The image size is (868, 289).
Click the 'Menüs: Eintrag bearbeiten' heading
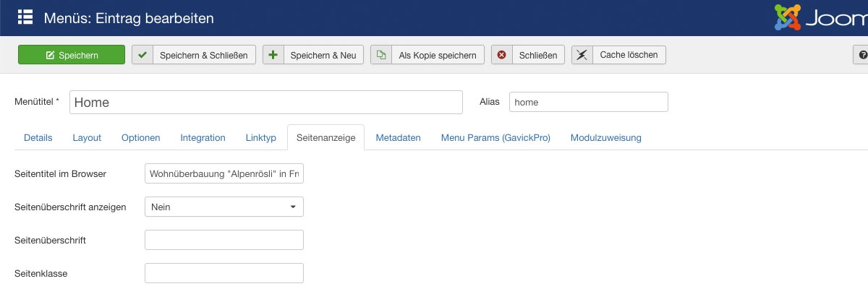click(129, 17)
